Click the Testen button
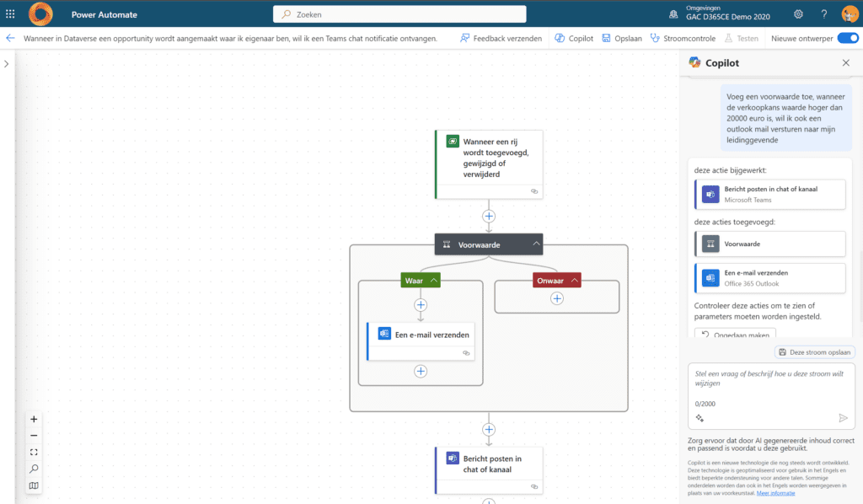The height and width of the screenshot is (504, 863). [742, 38]
